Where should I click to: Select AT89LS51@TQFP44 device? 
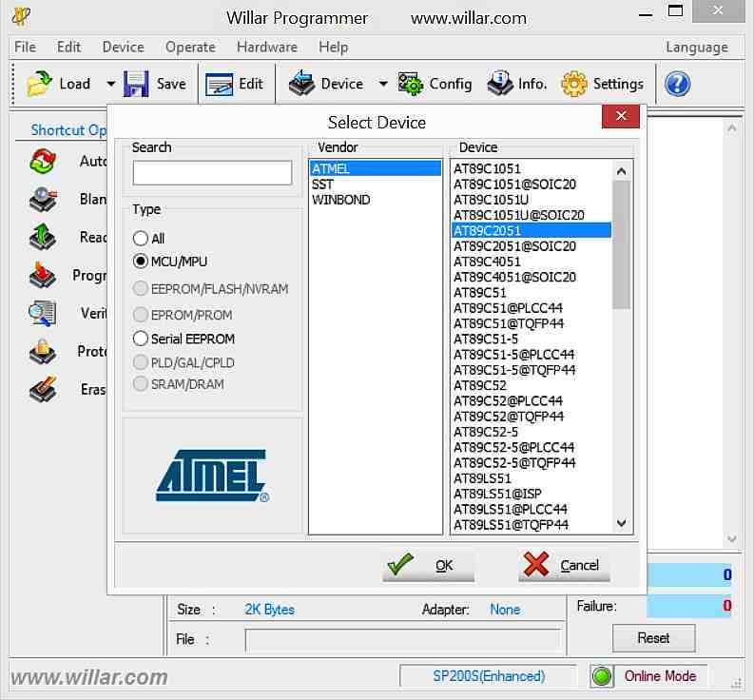coord(532,524)
